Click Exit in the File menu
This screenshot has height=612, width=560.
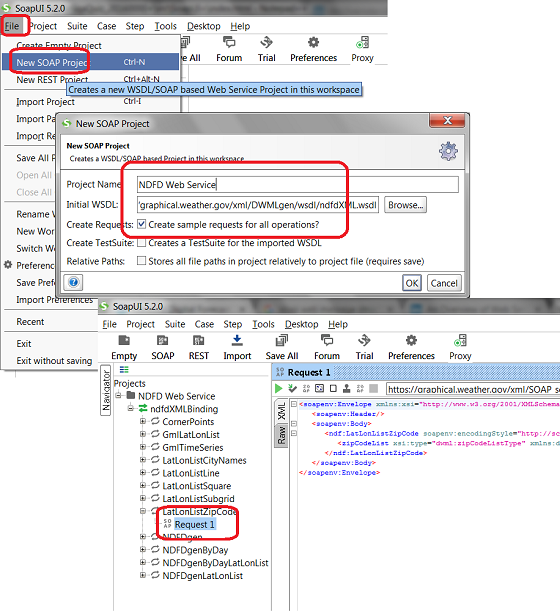click(x=24, y=343)
